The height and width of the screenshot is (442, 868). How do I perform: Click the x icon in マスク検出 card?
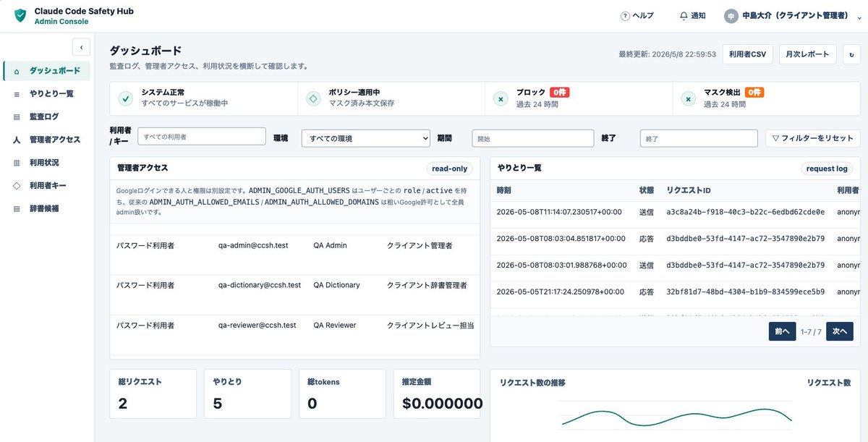[688, 98]
